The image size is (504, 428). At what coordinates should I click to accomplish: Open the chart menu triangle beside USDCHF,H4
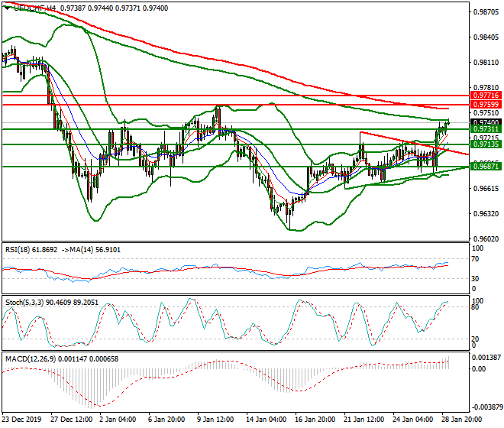[x=7, y=8]
